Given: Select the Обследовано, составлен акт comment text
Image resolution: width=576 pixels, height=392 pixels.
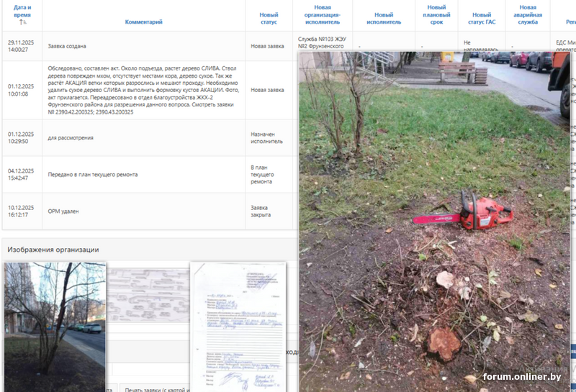Looking at the screenshot, I should click(x=143, y=90).
